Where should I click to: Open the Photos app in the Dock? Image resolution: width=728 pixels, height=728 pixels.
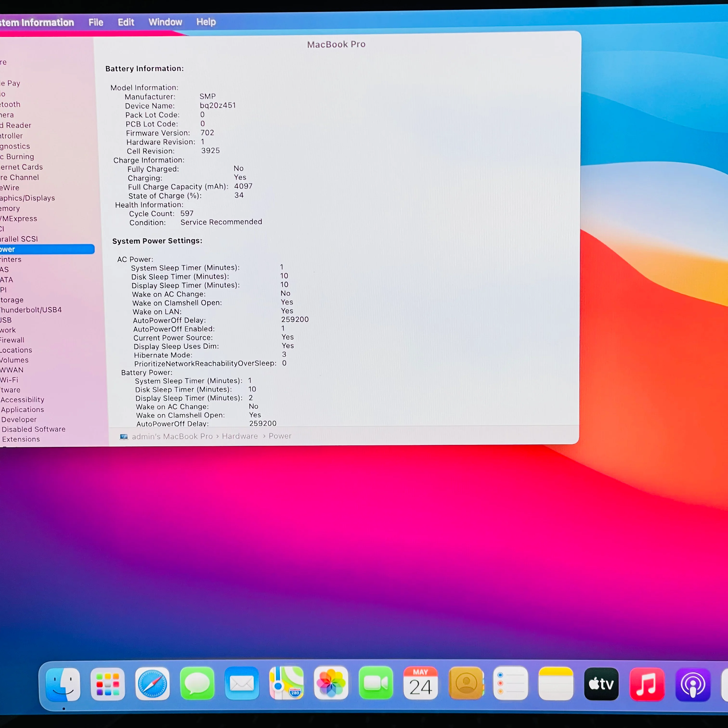[331, 683]
